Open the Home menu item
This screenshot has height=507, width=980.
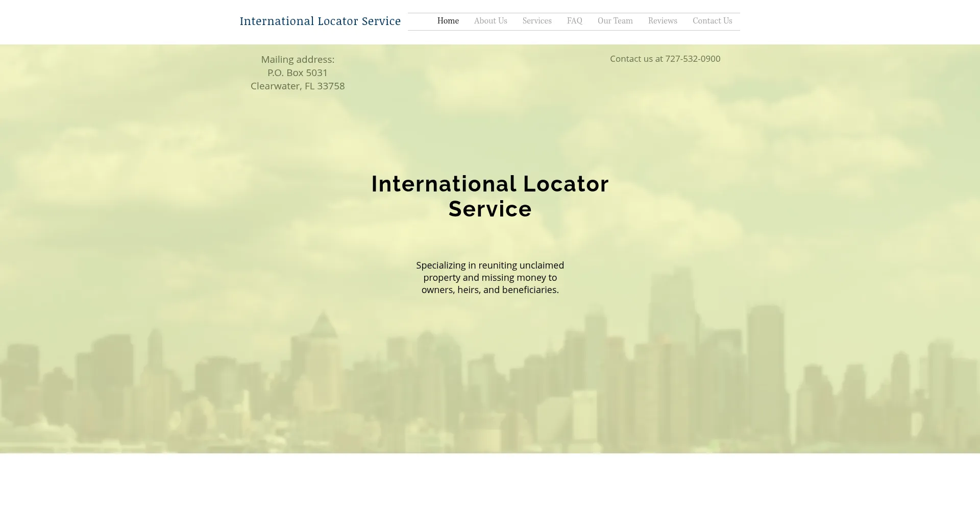point(448,21)
